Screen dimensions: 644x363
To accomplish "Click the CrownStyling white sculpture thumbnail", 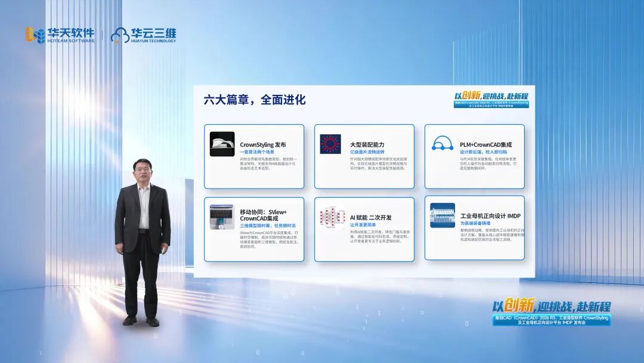I will (x=222, y=144).
